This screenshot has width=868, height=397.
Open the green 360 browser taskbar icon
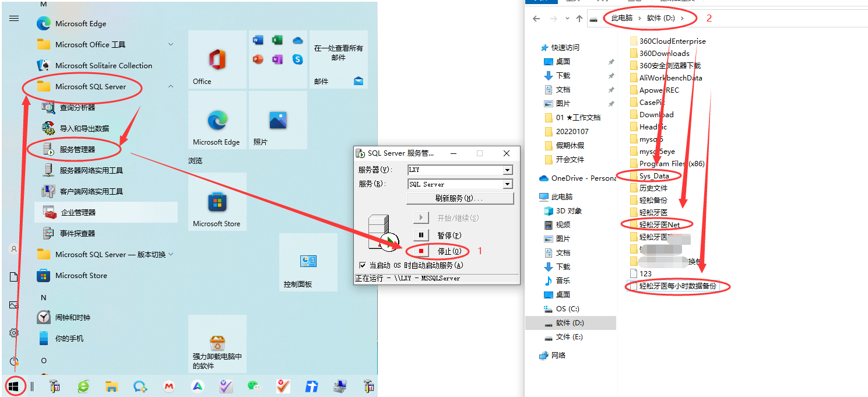click(x=84, y=386)
